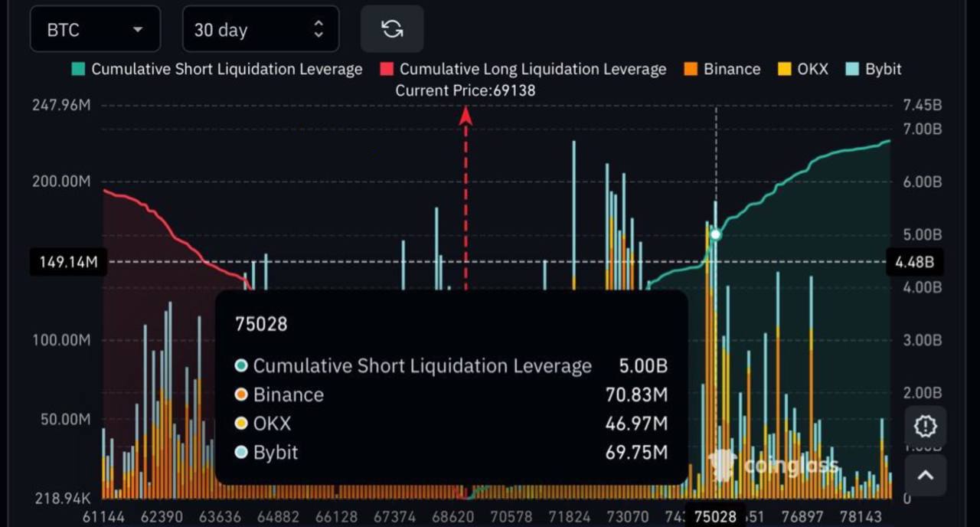This screenshot has height=527, width=980.
Task: Click the green Short Liquidation legend swatch
Action: 78,69
